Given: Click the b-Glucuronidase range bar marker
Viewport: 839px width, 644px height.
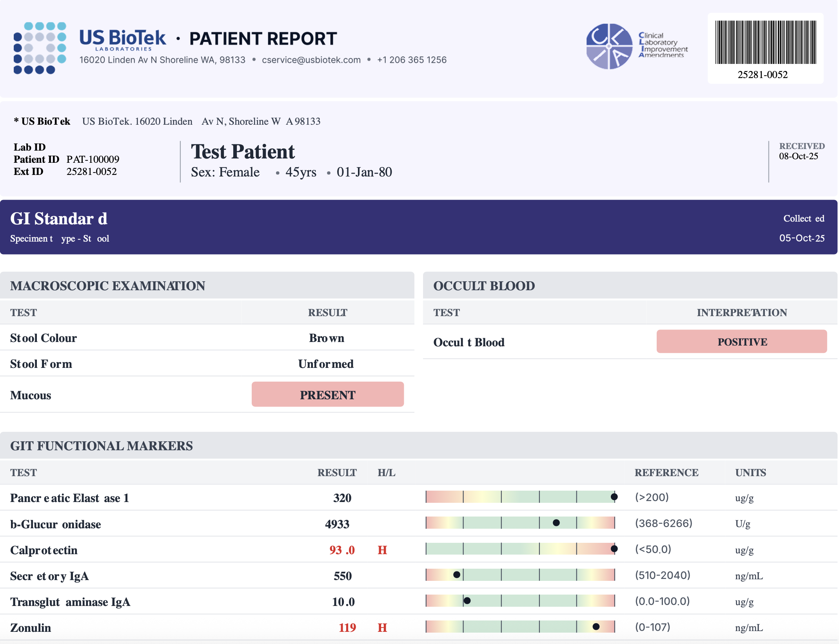Looking at the screenshot, I should coord(556,523).
